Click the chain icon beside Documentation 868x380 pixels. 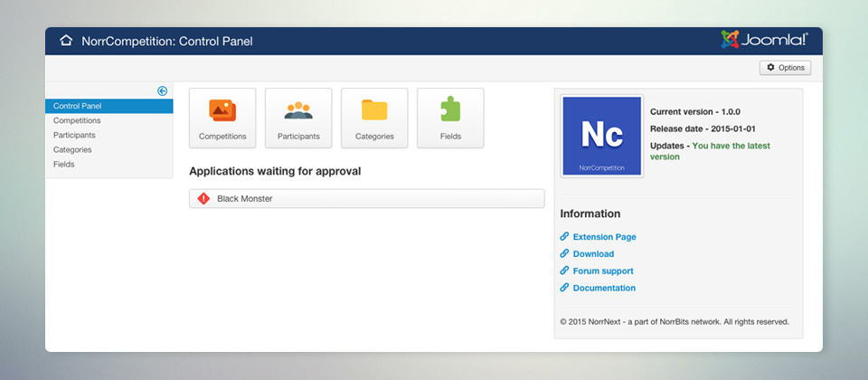(564, 288)
